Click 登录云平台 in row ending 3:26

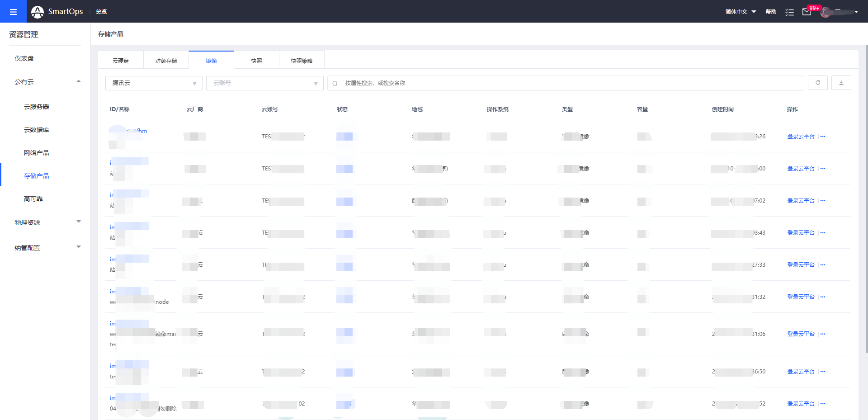coord(801,137)
